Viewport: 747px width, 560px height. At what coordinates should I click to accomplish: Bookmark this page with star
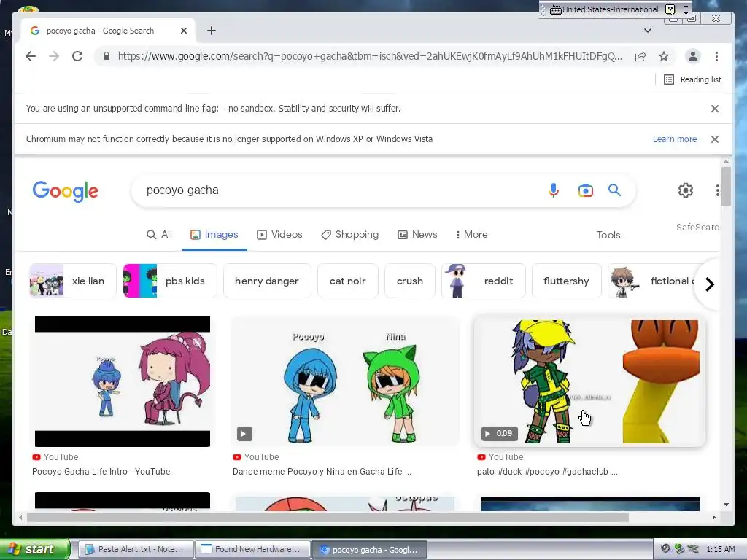[x=664, y=56]
